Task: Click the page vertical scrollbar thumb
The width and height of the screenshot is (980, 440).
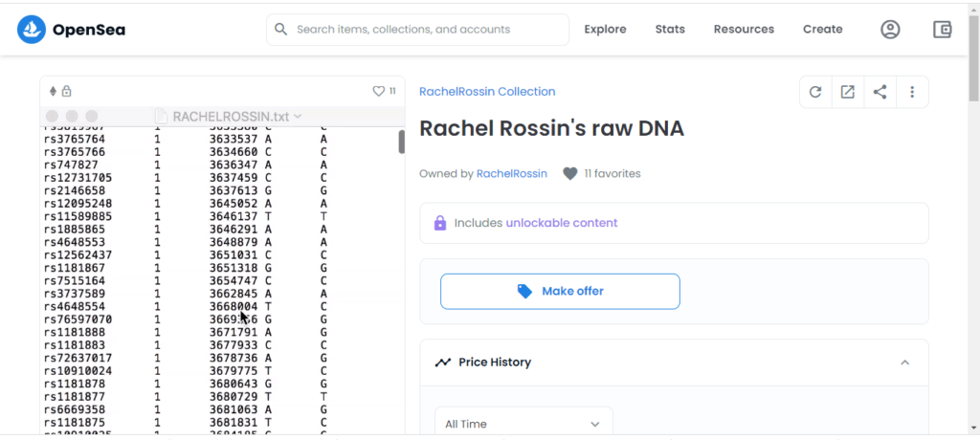Action: pos(973,59)
